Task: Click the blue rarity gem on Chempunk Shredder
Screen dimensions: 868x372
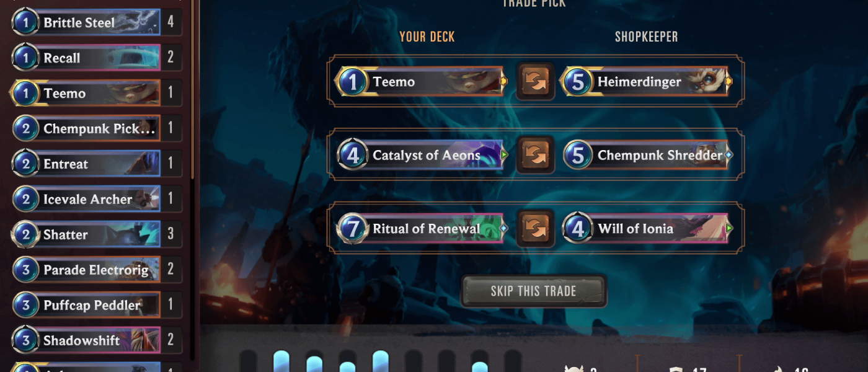Action: click(729, 155)
